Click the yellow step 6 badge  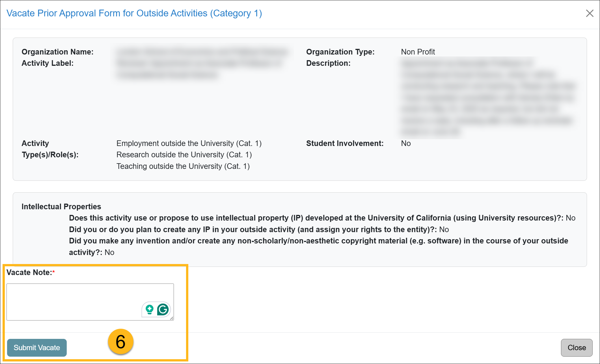120,342
